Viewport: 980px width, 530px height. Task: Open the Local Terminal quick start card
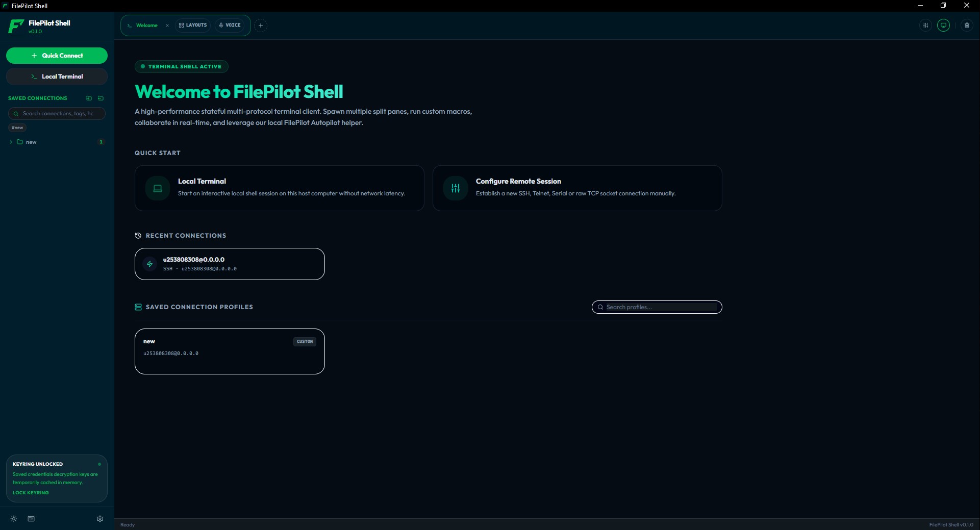click(x=279, y=188)
